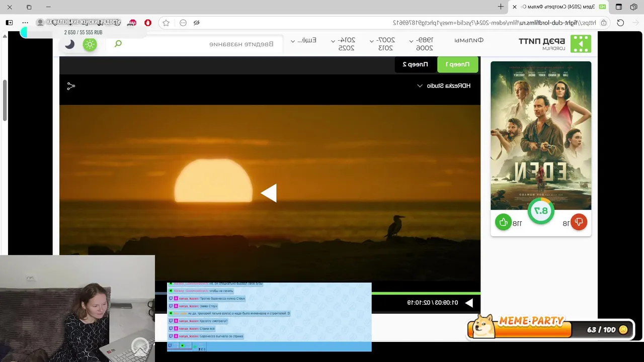Enable dark theme with the moon button
This screenshot has width=644, height=362.
point(69,44)
